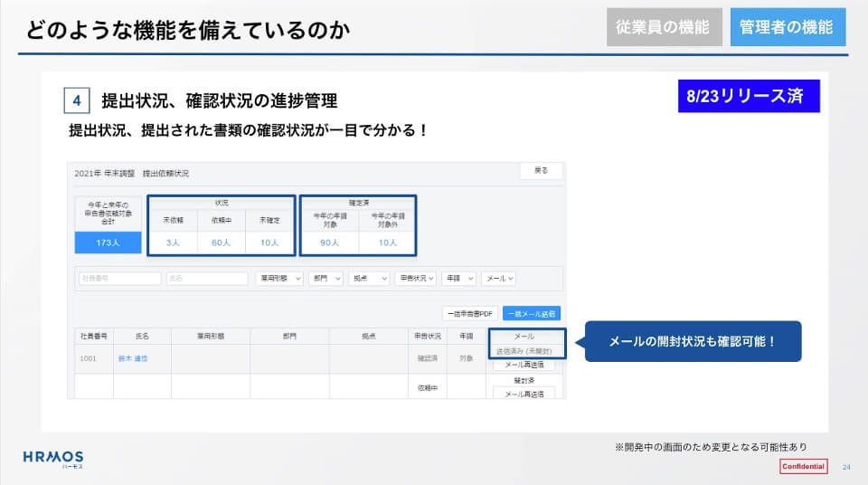The width and height of the screenshot is (868, 485).
Task: Click the 一括申告書PDF button
Action: coord(469,313)
